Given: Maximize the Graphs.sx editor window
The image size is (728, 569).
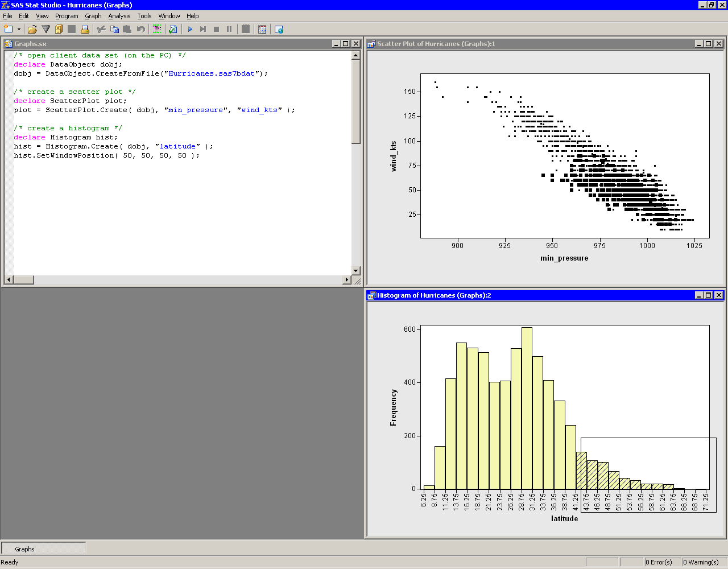Looking at the screenshot, I should (345, 44).
